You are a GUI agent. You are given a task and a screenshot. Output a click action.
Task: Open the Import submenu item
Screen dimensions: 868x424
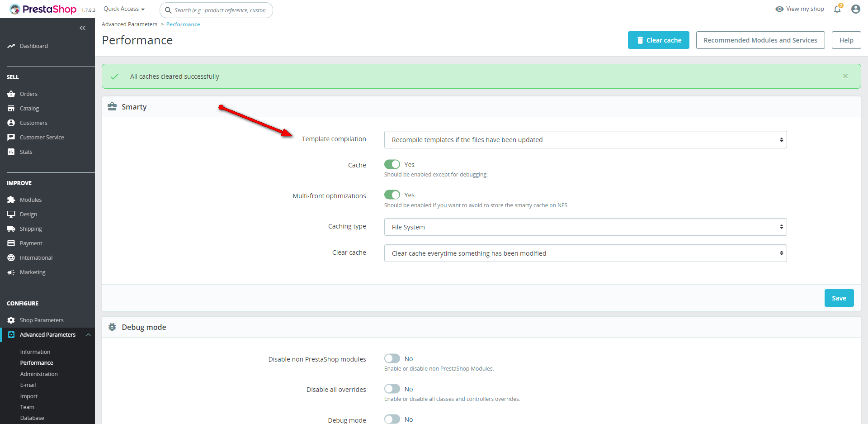tap(29, 396)
